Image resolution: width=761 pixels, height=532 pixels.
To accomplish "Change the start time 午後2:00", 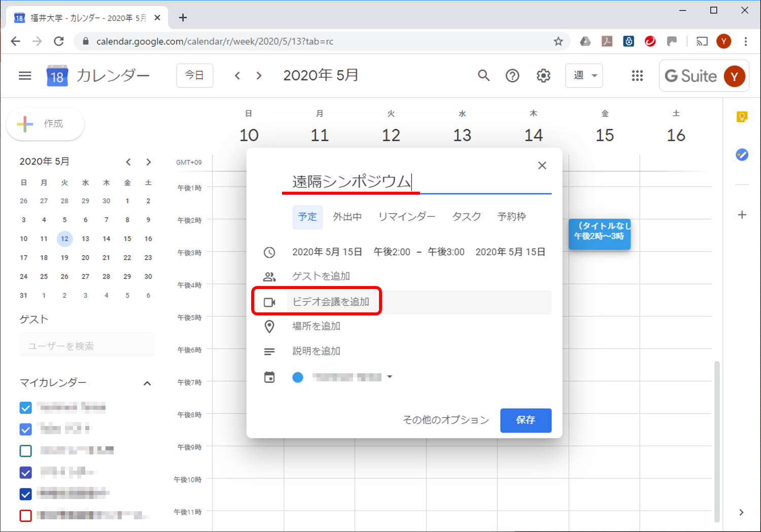I will [x=392, y=252].
